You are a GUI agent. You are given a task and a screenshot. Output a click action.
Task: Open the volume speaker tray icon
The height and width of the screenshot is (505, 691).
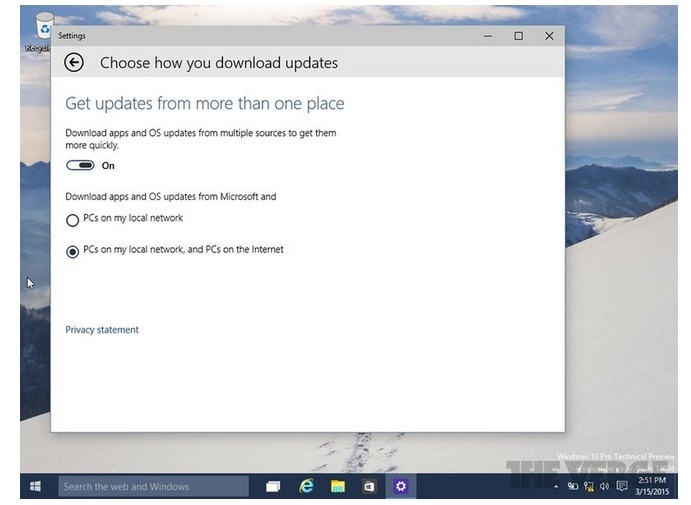pos(604,486)
